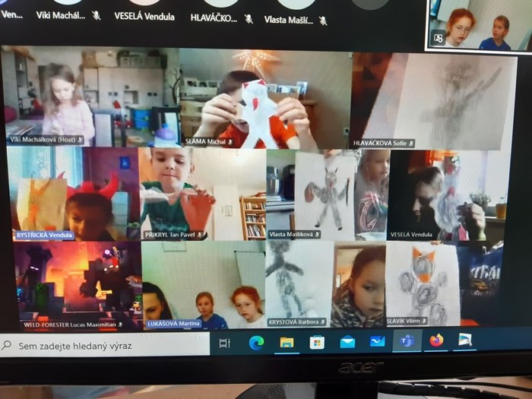
Task: Select the VESELÁ Vendula video tile
Action: click(448, 195)
